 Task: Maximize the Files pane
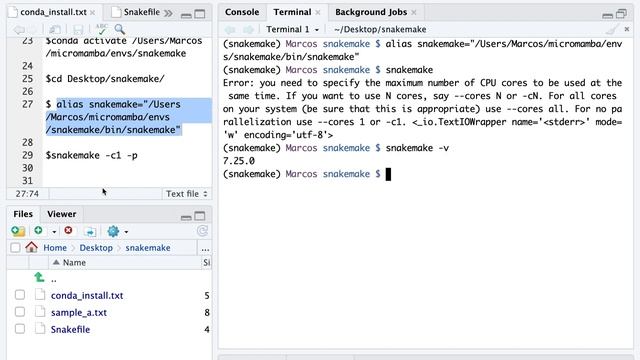200,216
